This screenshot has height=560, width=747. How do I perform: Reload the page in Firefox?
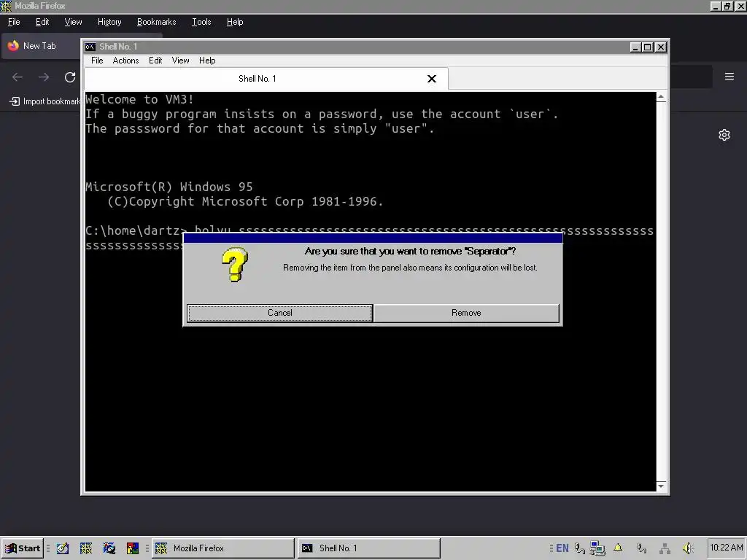[70, 77]
